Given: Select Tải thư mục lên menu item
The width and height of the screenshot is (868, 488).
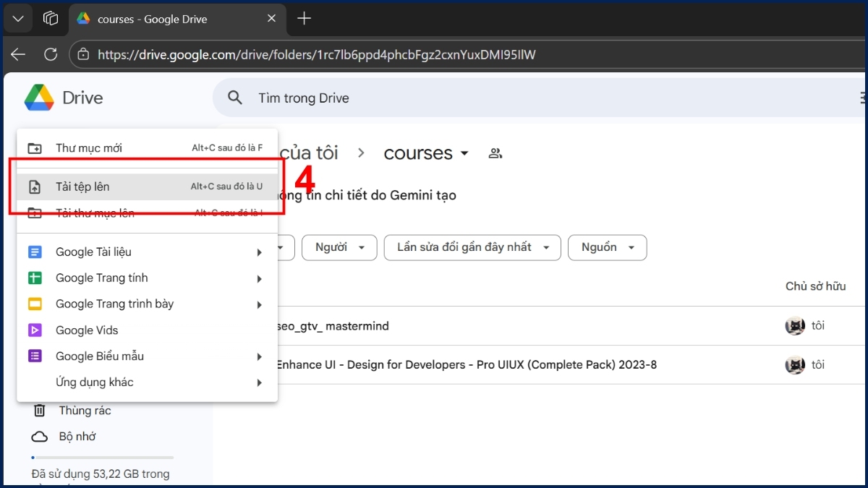Looking at the screenshot, I should tap(148, 213).
